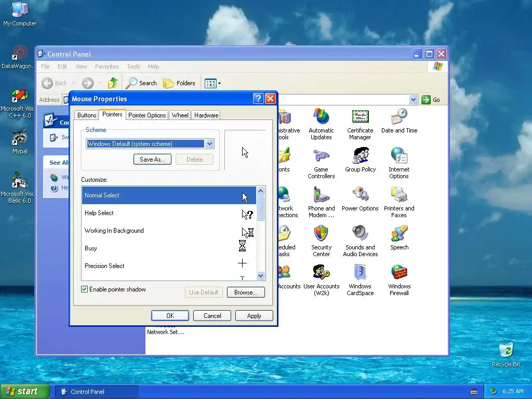Click the on-screen keyboard tray icon
532x399 pixels.
pyautogui.click(x=474, y=392)
